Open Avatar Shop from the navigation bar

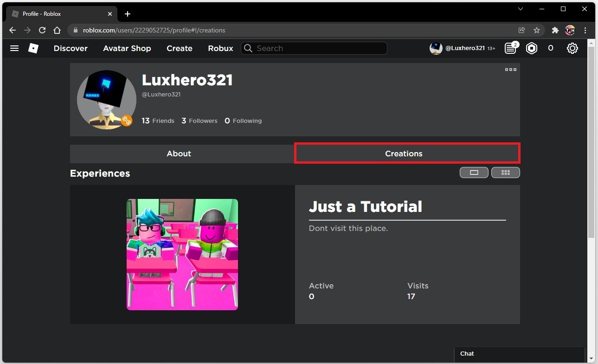point(127,48)
